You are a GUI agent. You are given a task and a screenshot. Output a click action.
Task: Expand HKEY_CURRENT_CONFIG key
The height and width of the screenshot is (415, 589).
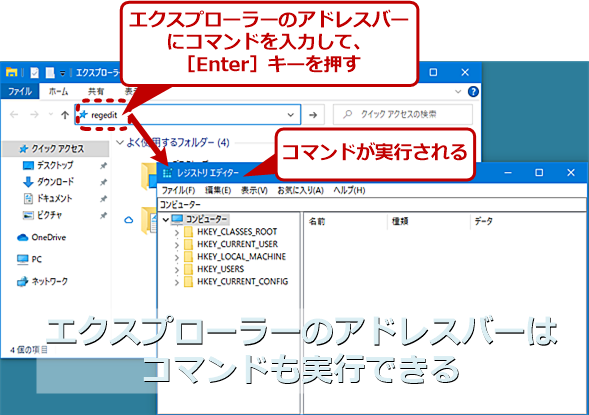pyautogui.click(x=177, y=282)
